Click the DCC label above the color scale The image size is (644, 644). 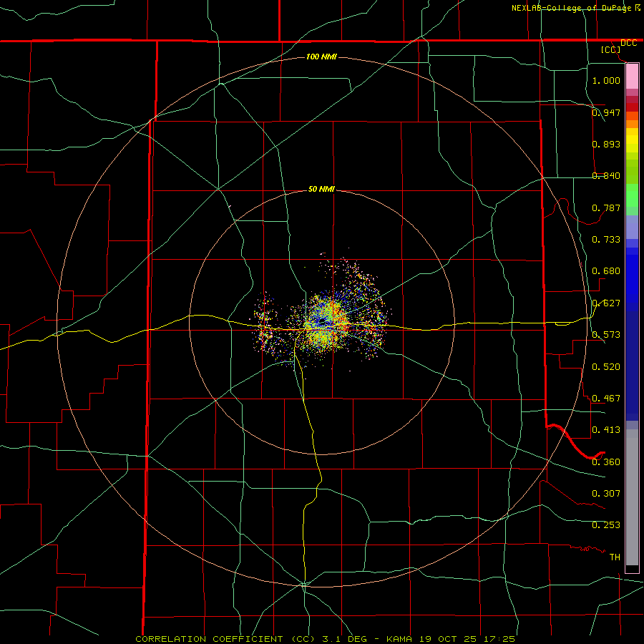[628, 43]
